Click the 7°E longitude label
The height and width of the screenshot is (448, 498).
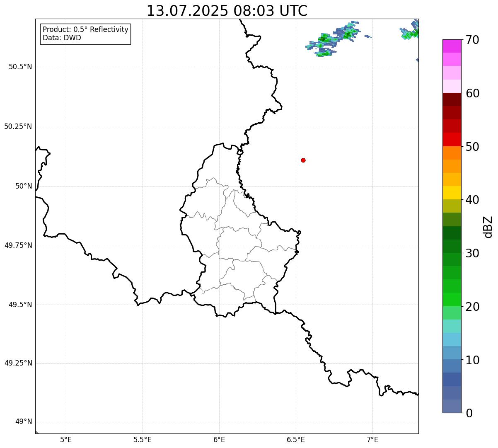(x=372, y=439)
